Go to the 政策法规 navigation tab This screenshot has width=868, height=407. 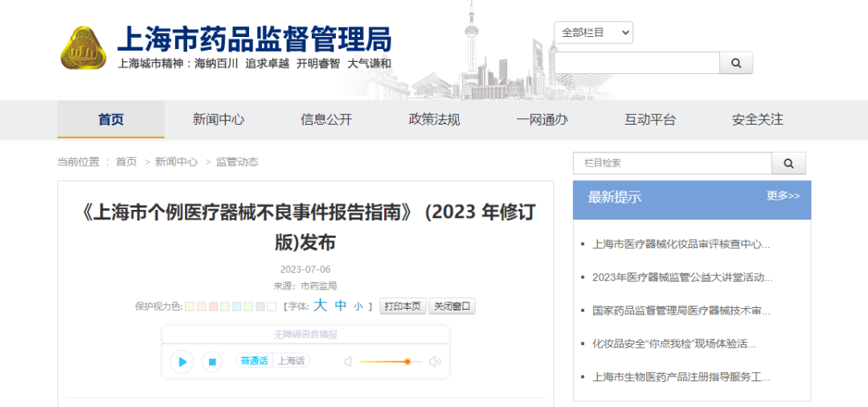[x=435, y=120]
